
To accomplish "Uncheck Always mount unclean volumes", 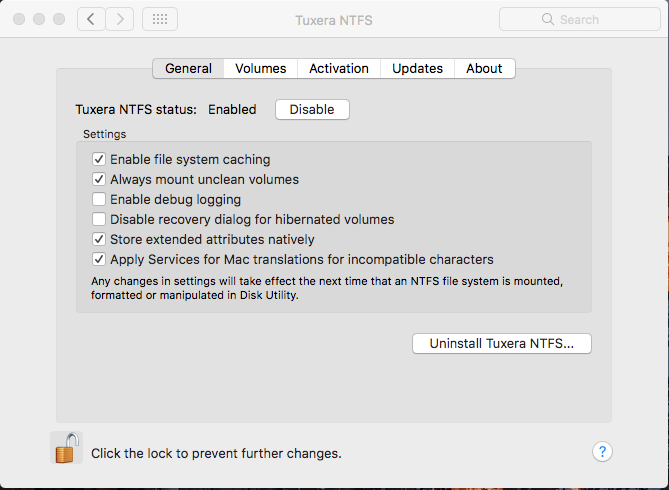I will tap(99, 179).
